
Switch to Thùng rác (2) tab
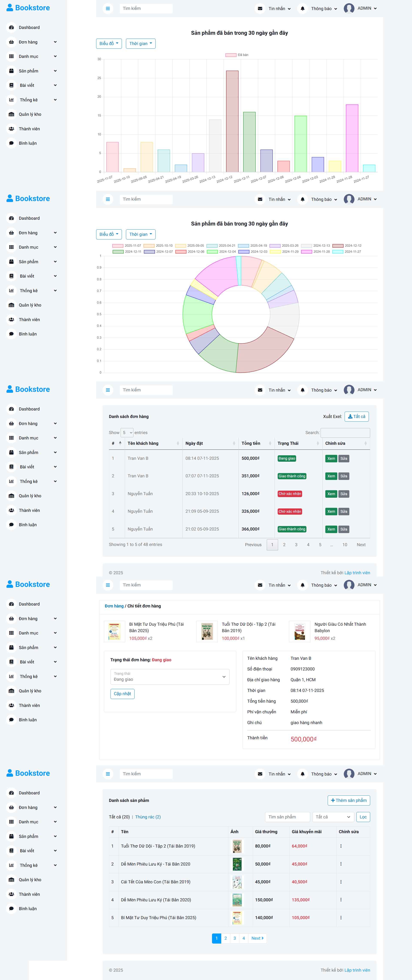coord(148,817)
